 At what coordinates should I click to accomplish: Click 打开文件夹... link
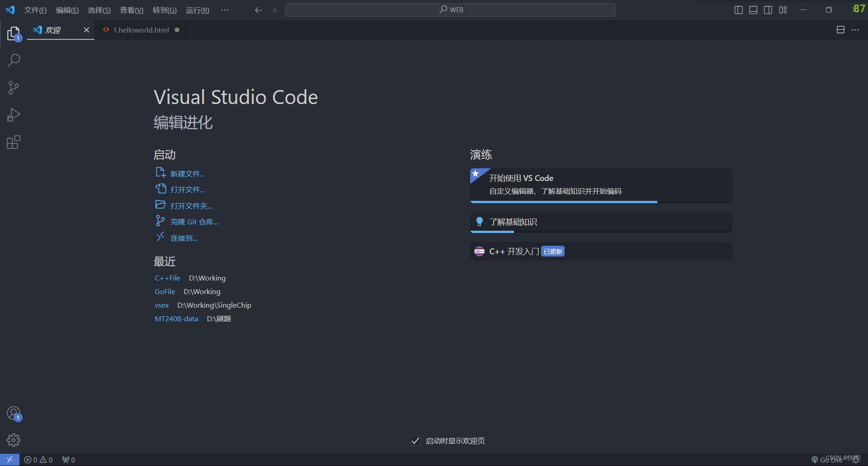(x=191, y=206)
